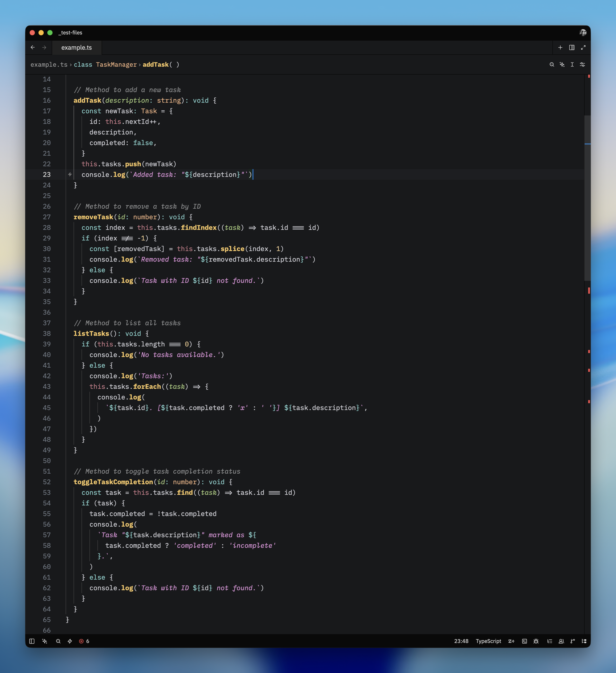Open the new-item plus menu in tab bar

click(560, 47)
